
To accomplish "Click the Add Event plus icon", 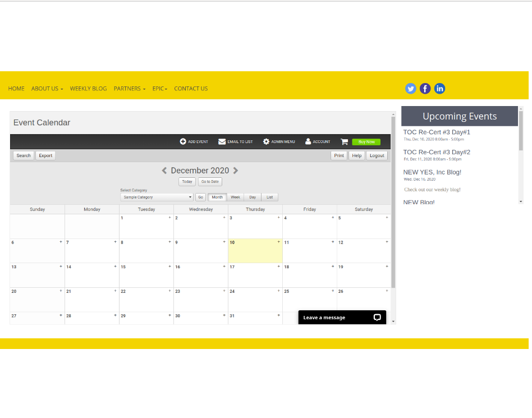I will [x=183, y=142].
